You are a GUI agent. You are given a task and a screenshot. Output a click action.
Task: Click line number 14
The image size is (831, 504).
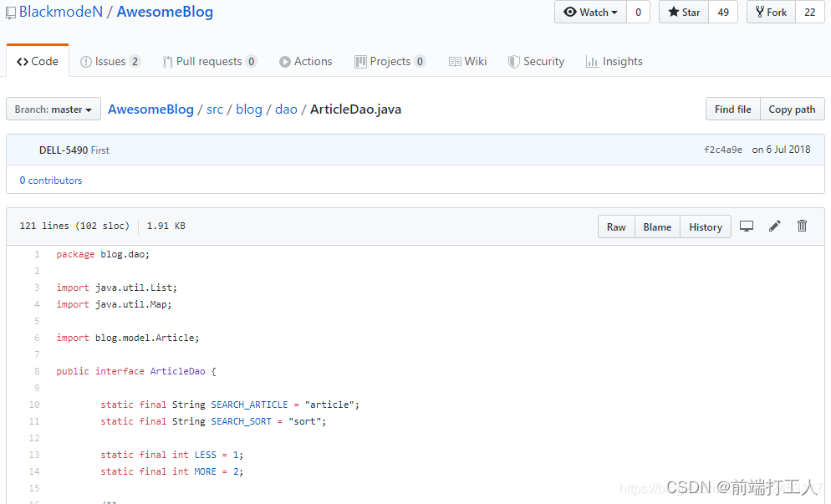pos(34,471)
